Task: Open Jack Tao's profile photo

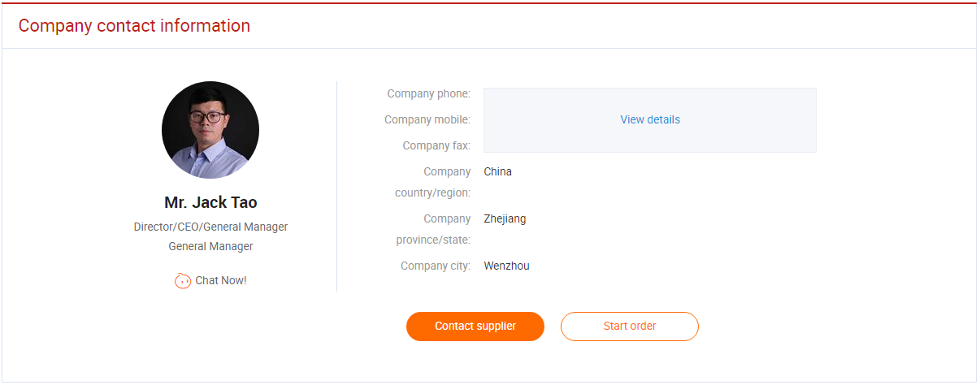Action: click(x=210, y=130)
